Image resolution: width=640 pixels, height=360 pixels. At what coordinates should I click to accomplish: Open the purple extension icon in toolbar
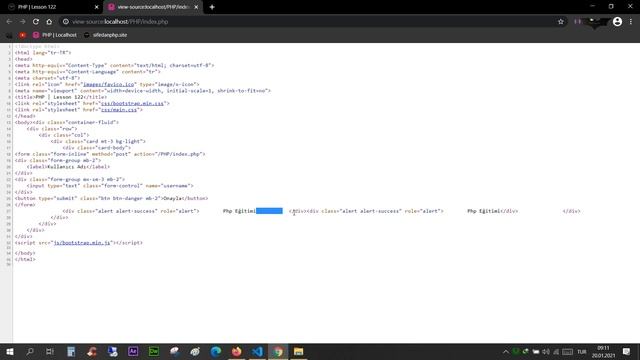click(577, 22)
